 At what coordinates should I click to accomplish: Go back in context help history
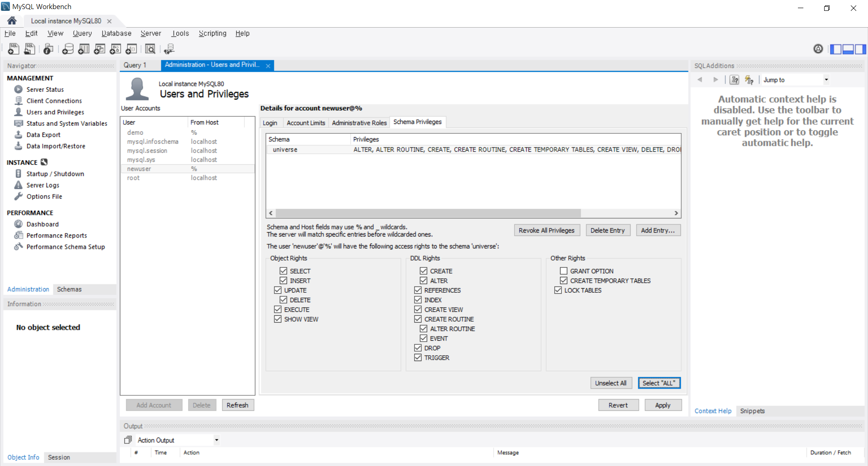coord(700,80)
